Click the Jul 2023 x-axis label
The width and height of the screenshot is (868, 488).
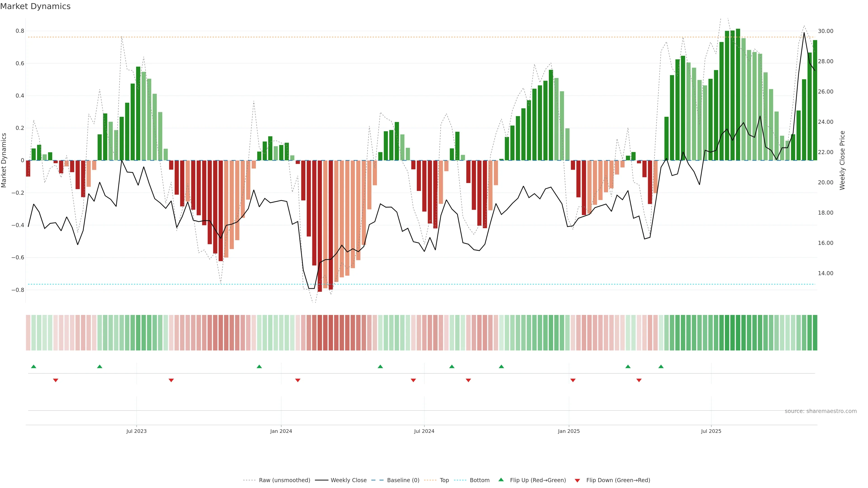coord(137,431)
